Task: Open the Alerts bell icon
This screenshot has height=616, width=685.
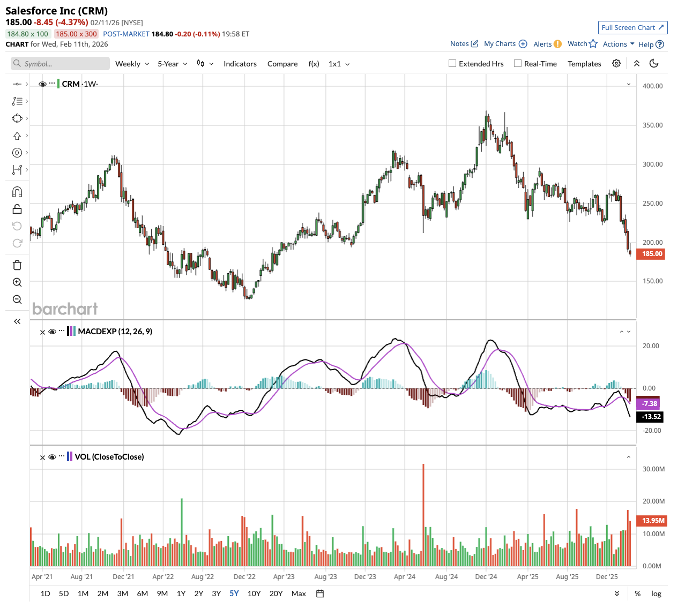Action: [558, 44]
